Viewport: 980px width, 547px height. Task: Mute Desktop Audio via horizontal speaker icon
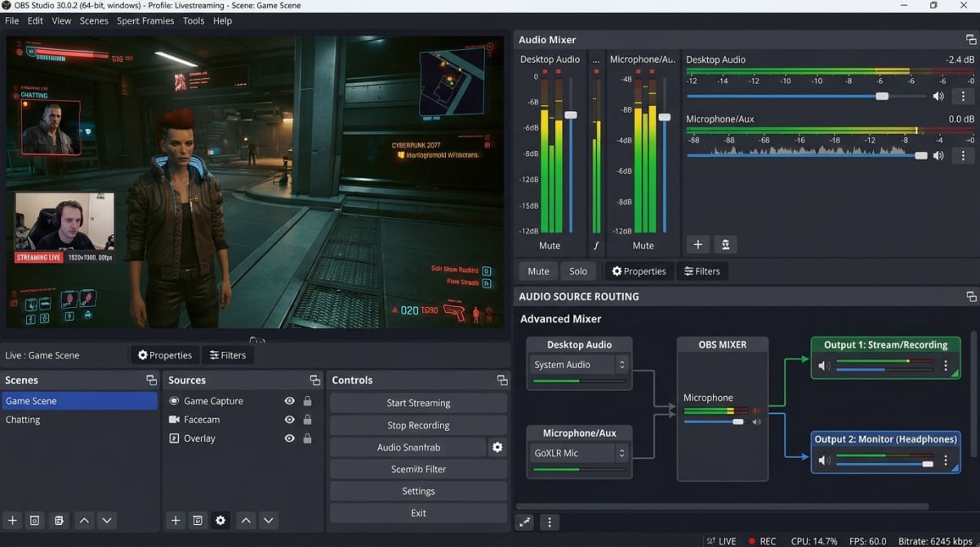938,96
